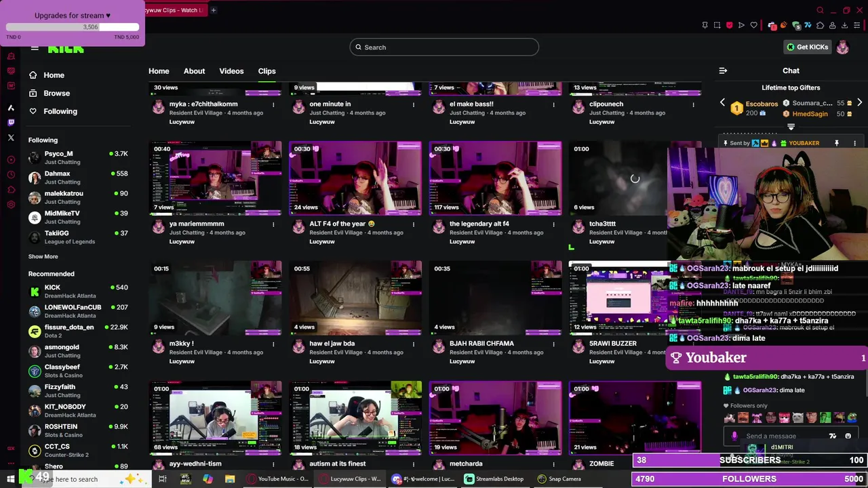Screen dimensions: 868x488
Task: Click the user avatar next to Get KICKs
Action: click(x=842, y=47)
